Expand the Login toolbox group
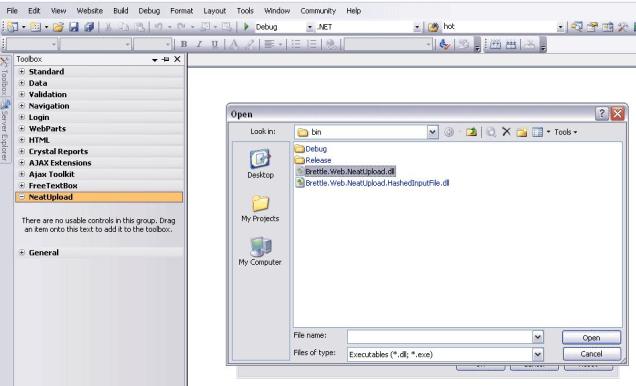The width and height of the screenshot is (636, 386). tap(22, 117)
